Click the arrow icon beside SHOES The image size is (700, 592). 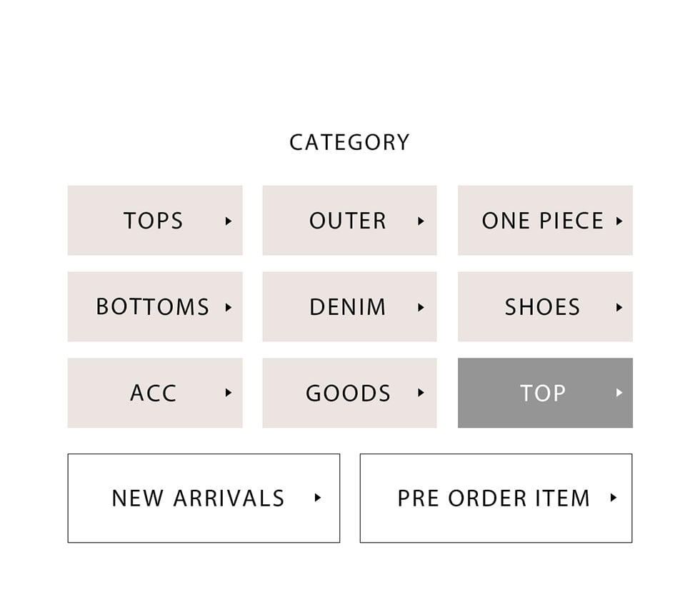click(x=619, y=308)
